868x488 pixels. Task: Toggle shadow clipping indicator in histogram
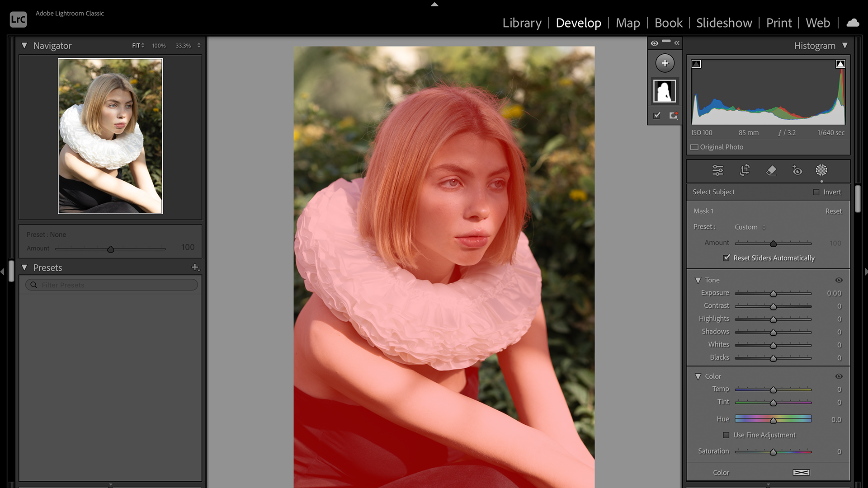[x=696, y=64]
